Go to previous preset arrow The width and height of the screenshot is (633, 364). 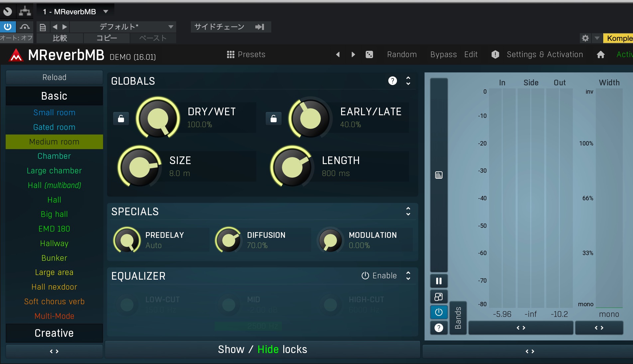(x=338, y=54)
